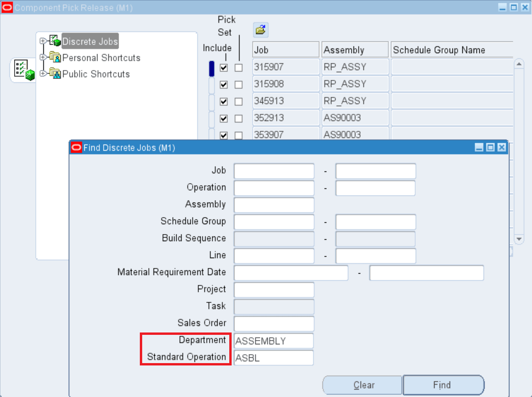532x397 pixels.
Task: Click the Discrete Jobs tree node icon
Action: 55,41
